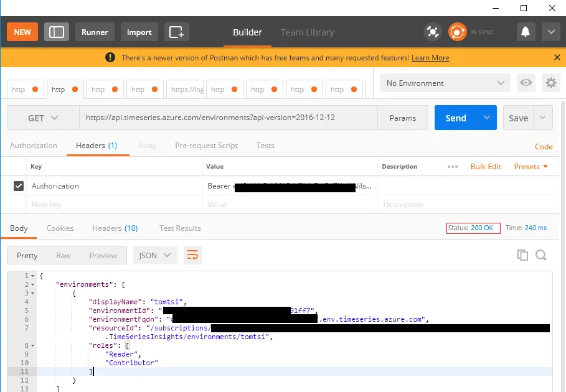Viewport: 566px width, 392px height.
Task: Open the interceptor satellite icon
Action: (x=433, y=32)
